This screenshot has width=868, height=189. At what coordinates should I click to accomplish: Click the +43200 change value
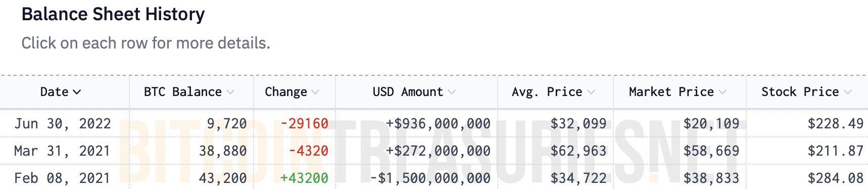(304, 178)
